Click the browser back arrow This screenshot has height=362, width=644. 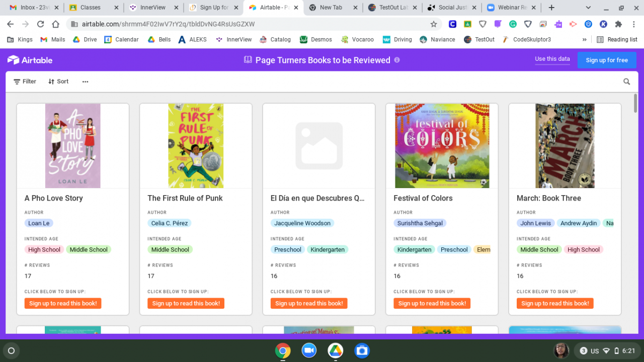(11, 24)
